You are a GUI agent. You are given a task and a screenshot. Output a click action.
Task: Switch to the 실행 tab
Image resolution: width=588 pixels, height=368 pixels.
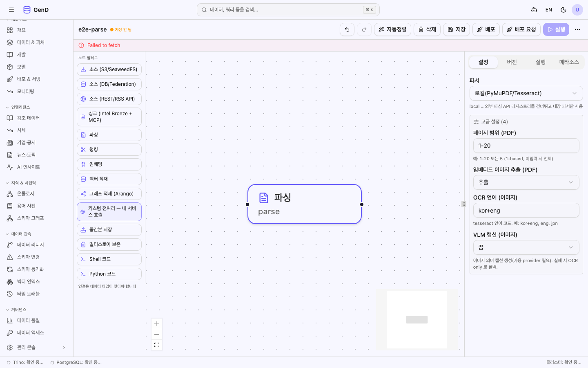[541, 62]
